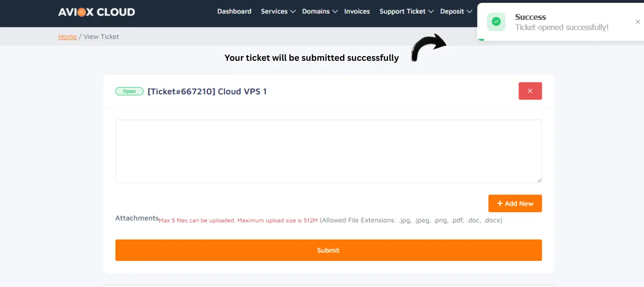Click the green success checkmark icon
Viewport: 644px width, 287px height.
[496, 22]
